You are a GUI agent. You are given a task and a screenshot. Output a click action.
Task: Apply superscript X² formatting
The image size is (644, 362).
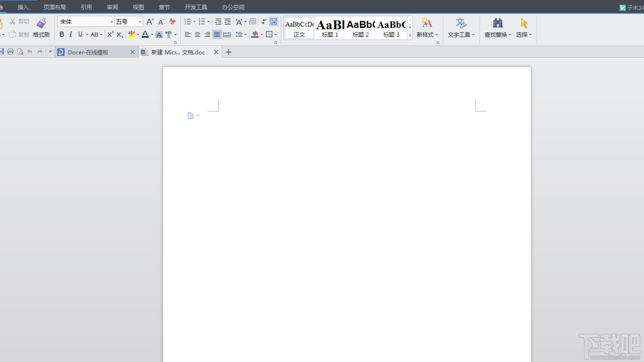[110, 34]
